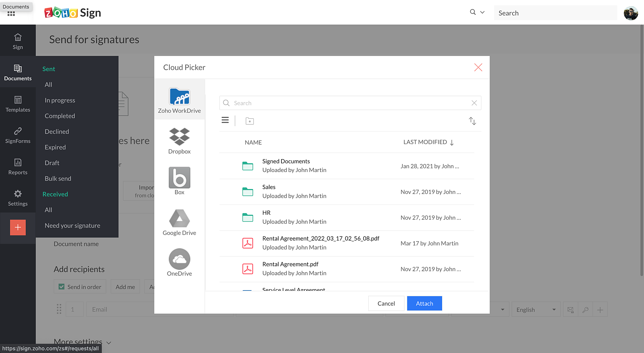644x353 pixels.
Task: Open the Sales folder
Action: [346, 192]
